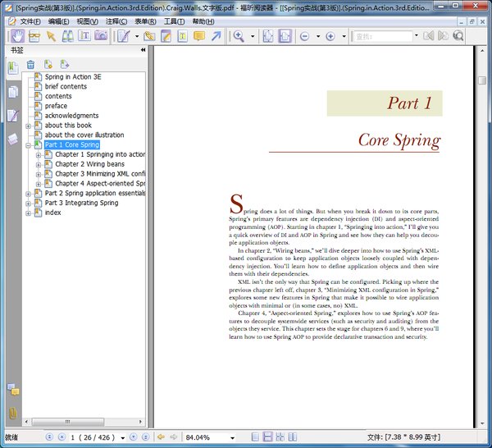Select the pencil drawing tool

[x=124, y=36]
